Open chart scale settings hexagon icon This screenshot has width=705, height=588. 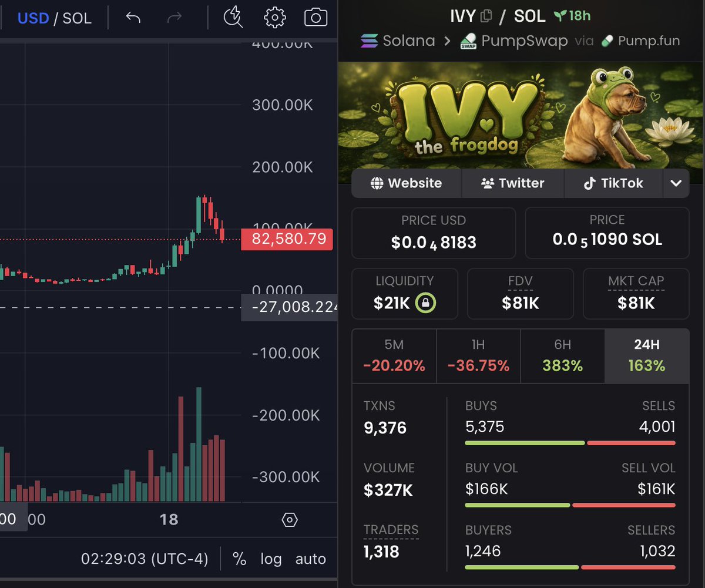tap(290, 520)
